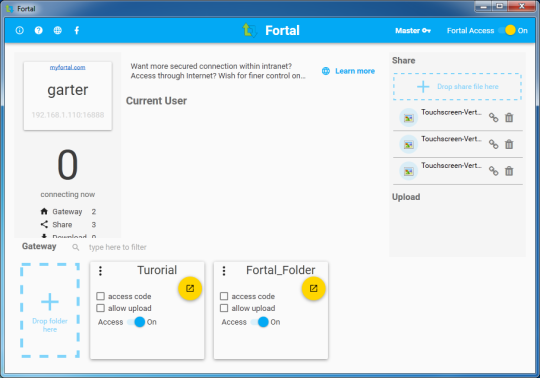Image resolution: width=540 pixels, height=378 pixels.
Task: Click first Touchscreen-Vert file thumbnail icon
Action: click(408, 118)
